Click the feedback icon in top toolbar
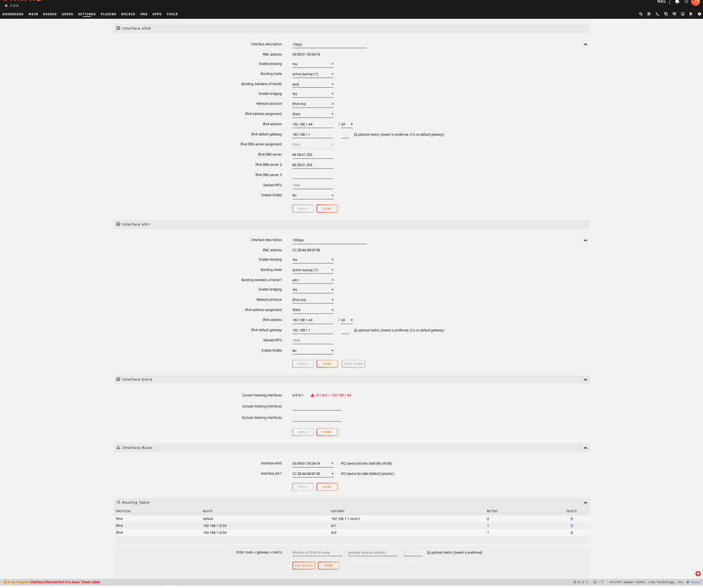This screenshot has width=703, height=588. pyautogui.click(x=674, y=14)
